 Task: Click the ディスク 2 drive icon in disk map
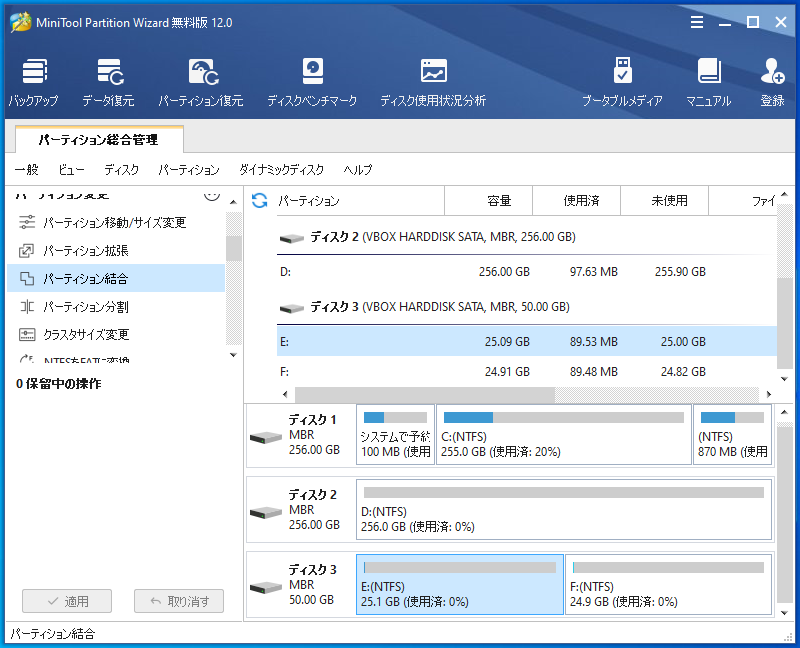266,512
